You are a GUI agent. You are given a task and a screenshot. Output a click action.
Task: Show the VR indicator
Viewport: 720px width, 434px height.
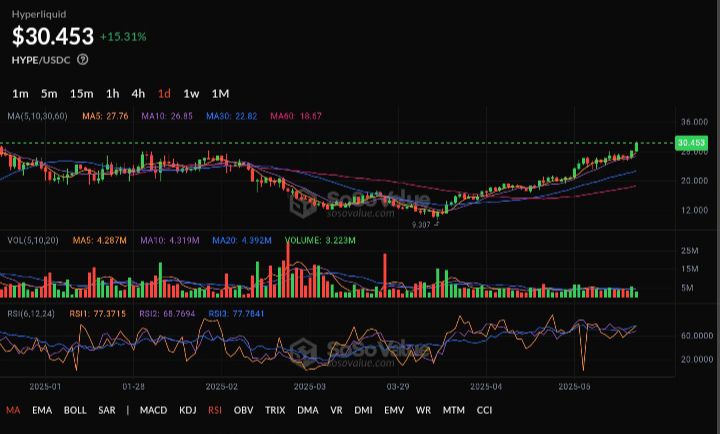336,410
